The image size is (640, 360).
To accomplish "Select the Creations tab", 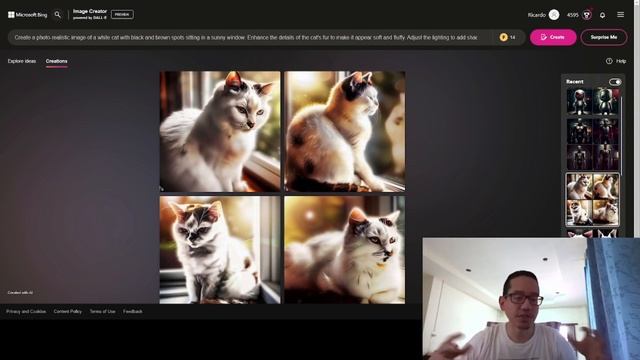I will (56, 61).
